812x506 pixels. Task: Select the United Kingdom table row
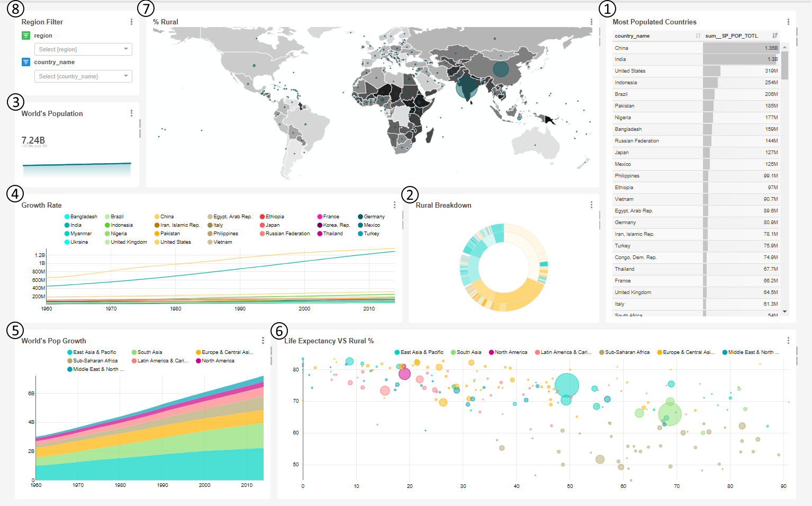click(696, 292)
